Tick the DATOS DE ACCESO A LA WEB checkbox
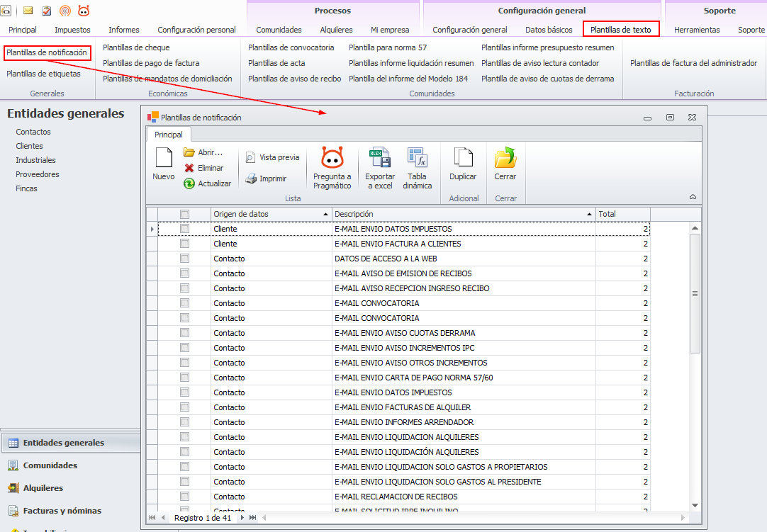The height and width of the screenshot is (532, 767). [x=184, y=259]
